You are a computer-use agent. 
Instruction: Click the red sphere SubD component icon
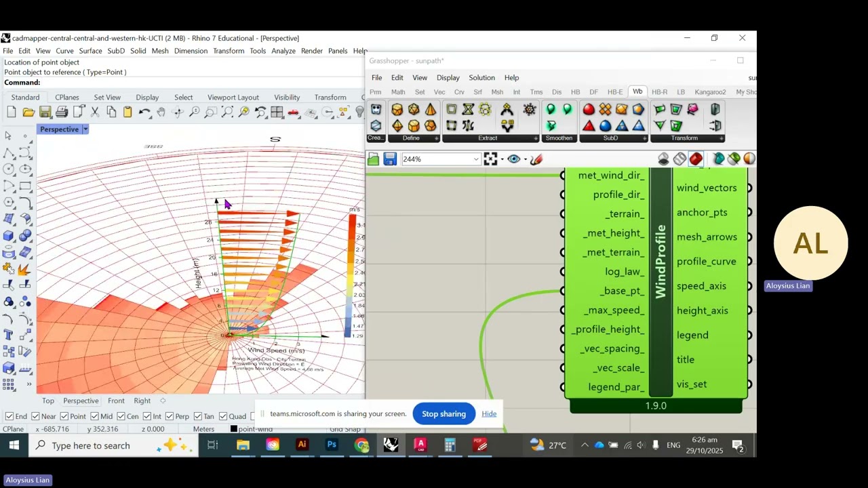pyautogui.click(x=589, y=110)
